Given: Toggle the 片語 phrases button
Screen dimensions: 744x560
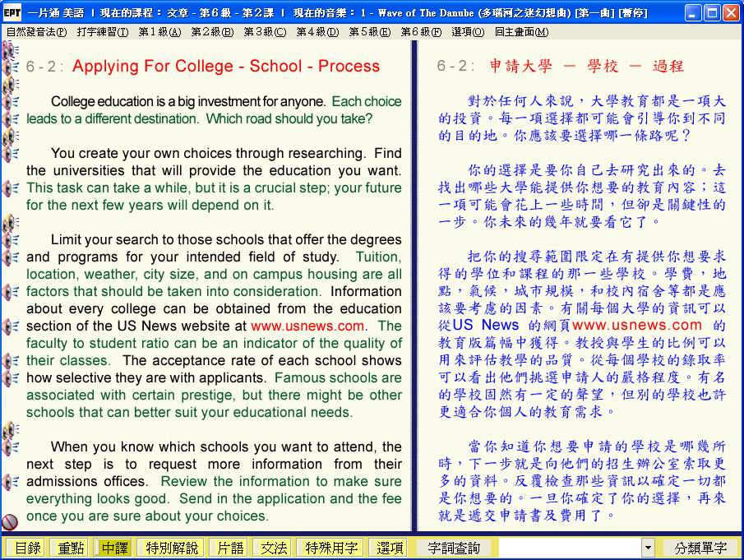Looking at the screenshot, I should point(226,548).
